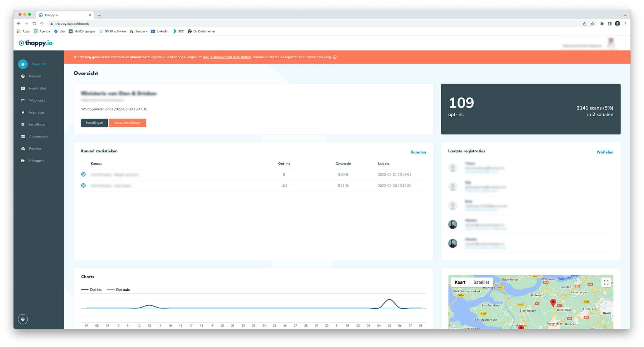Click the browser forward arrow
The width and height of the screenshot is (644, 347).
point(26,24)
